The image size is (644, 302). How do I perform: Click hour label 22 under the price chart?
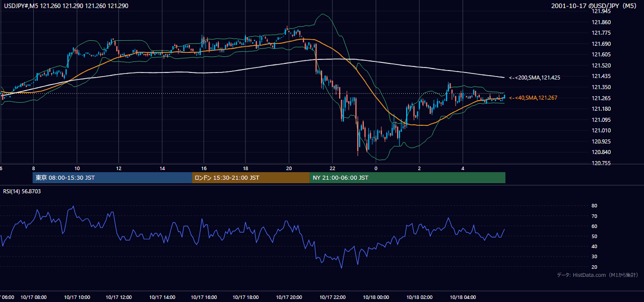point(333,168)
